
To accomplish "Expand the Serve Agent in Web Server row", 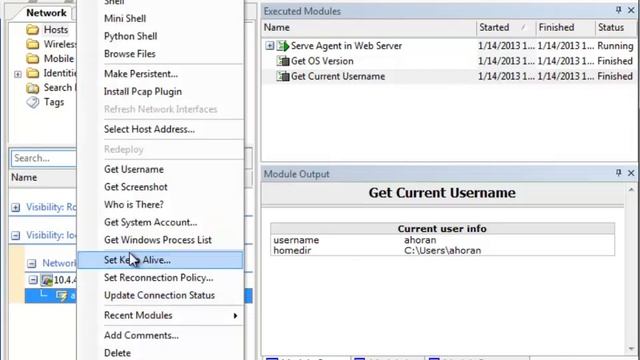I will 269,46.
